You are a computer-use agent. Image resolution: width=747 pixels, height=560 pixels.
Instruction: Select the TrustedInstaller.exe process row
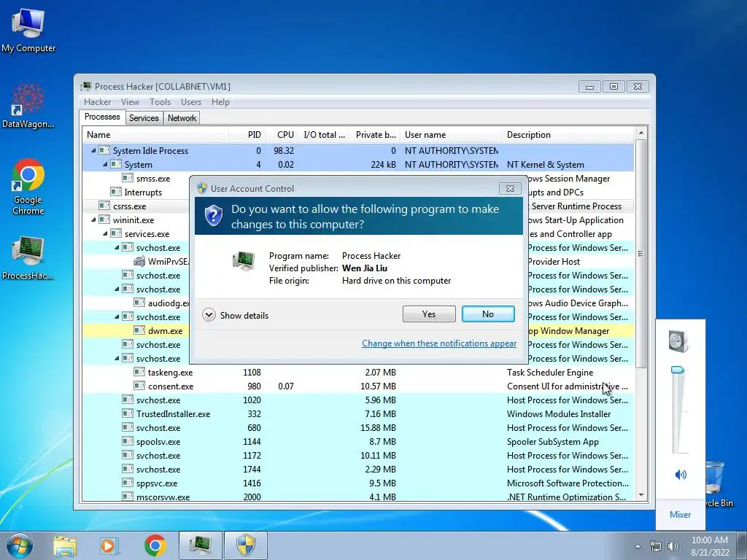click(x=358, y=414)
